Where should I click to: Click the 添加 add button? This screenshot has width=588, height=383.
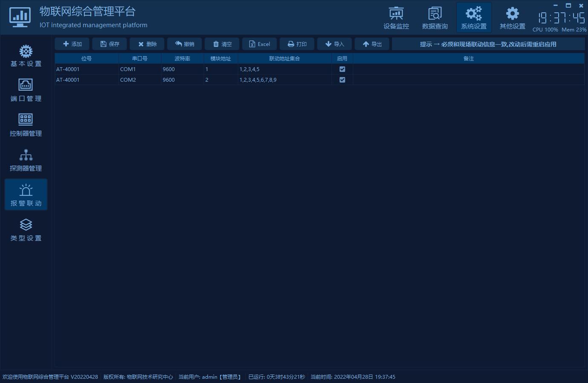(x=72, y=44)
